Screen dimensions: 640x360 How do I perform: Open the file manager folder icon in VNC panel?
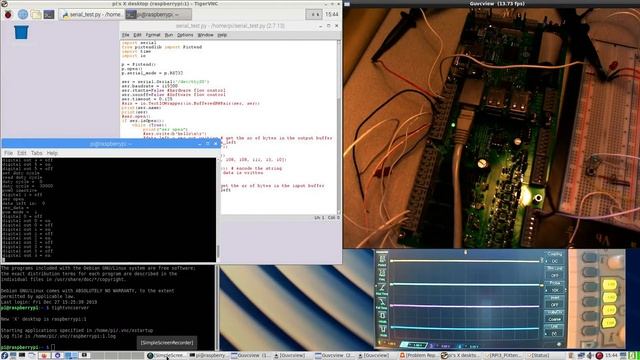click(36, 14)
